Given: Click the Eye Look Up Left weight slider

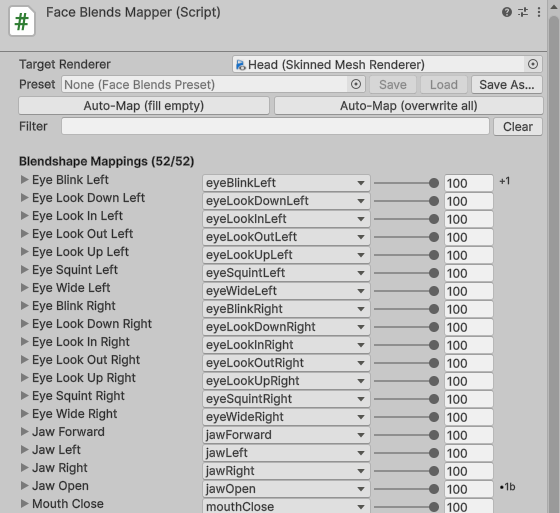Looking at the screenshot, I should click(x=406, y=255).
